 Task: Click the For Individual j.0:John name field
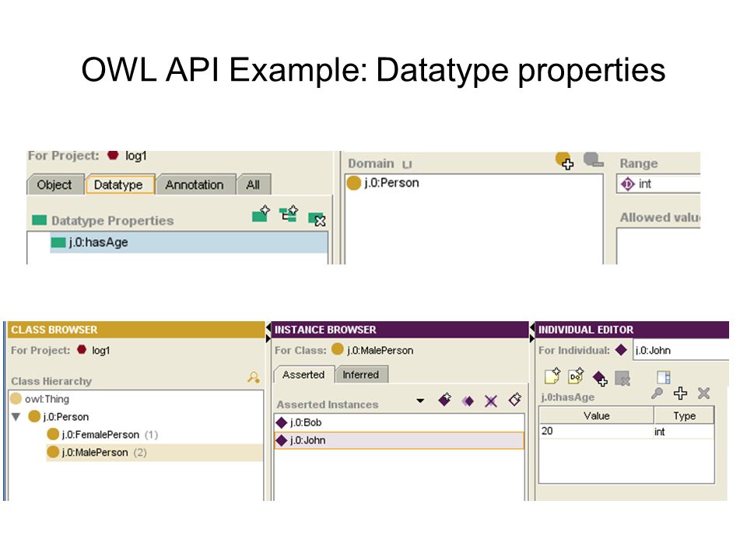681,351
